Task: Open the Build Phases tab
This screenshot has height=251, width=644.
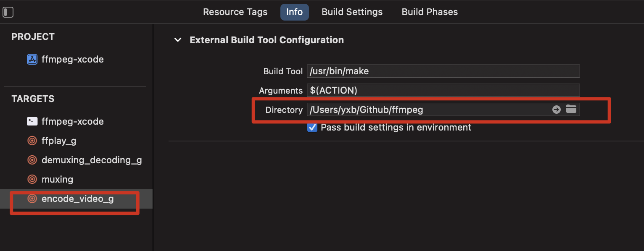Action: (x=430, y=12)
